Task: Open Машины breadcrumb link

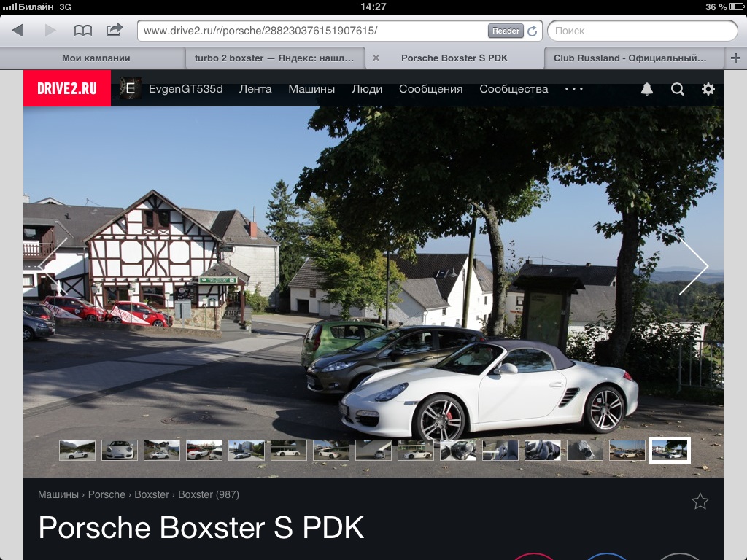Action: [x=58, y=495]
